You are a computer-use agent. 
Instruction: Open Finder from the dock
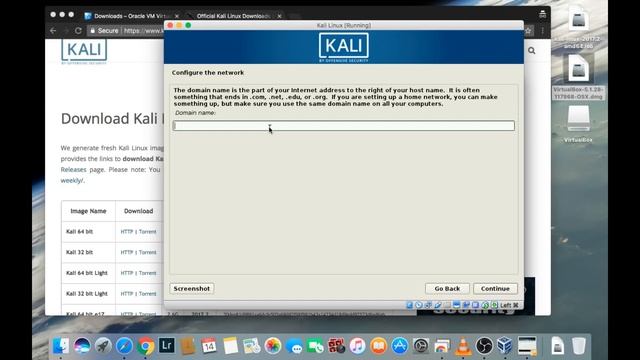click(x=61, y=346)
